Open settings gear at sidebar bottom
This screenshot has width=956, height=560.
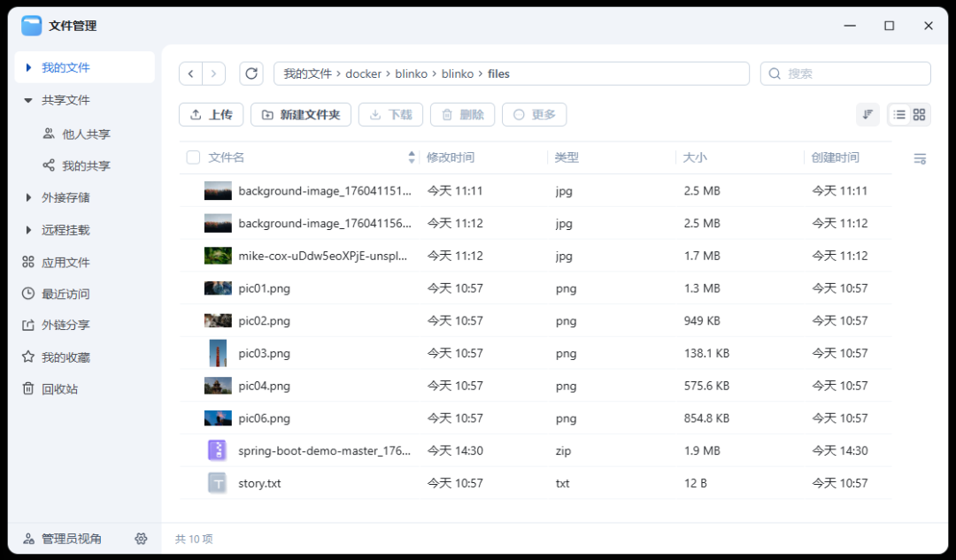[x=141, y=539]
